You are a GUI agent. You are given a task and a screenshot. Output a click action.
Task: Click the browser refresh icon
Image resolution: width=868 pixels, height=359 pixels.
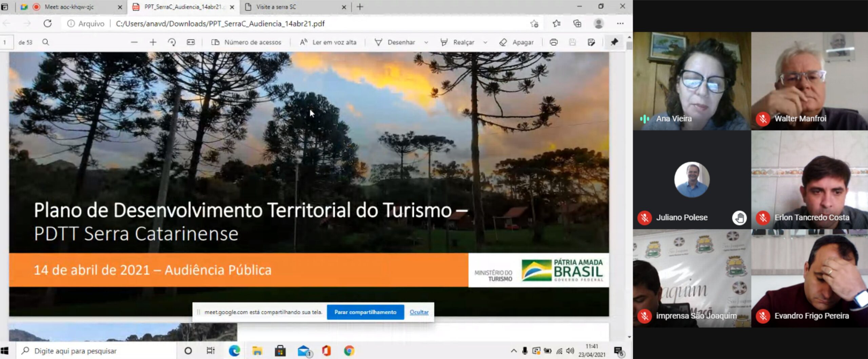[x=47, y=23]
